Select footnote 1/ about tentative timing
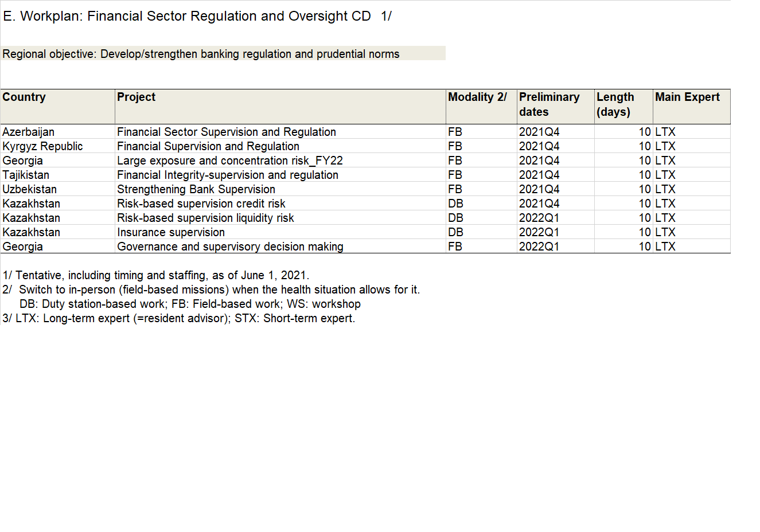 click(x=155, y=275)
